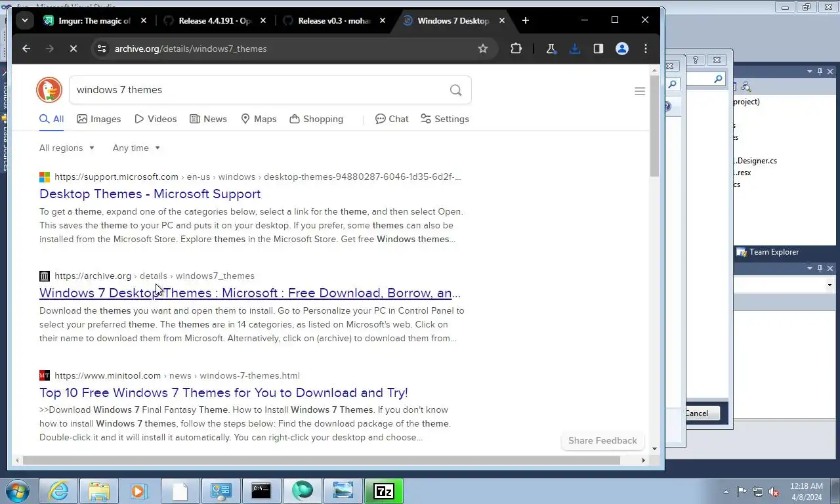Select the .Designer.cs file in Solution Explorer
The height and width of the screenshot is (504, 840).
click(755, 161)
